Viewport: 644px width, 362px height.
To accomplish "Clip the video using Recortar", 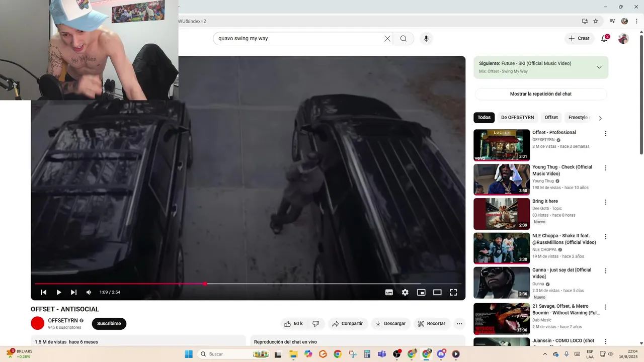I will 432,324.
